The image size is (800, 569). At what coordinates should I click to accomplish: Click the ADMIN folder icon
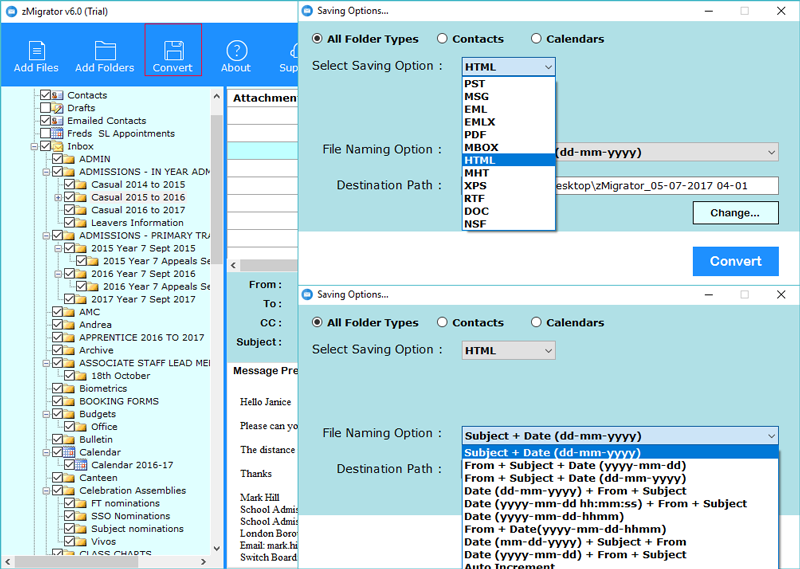69,159
